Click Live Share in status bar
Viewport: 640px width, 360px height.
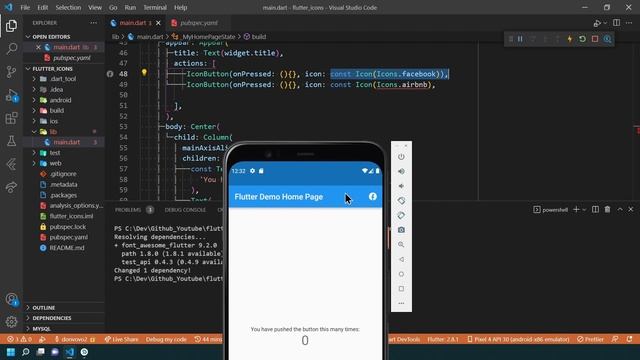pyautogui.click(x=121, y=339)
